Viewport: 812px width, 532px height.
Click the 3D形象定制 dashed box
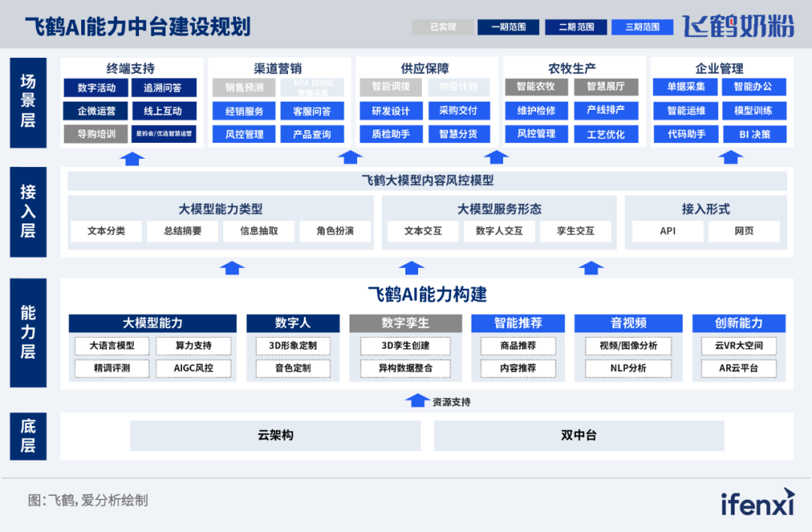tap(292, 346)
